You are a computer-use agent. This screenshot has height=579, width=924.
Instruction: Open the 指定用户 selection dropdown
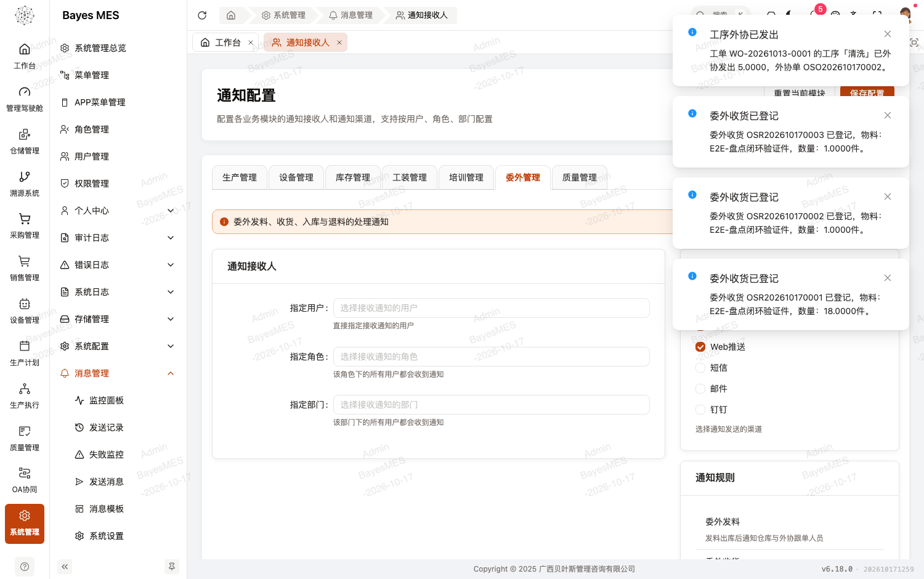(x=492, y=308)
